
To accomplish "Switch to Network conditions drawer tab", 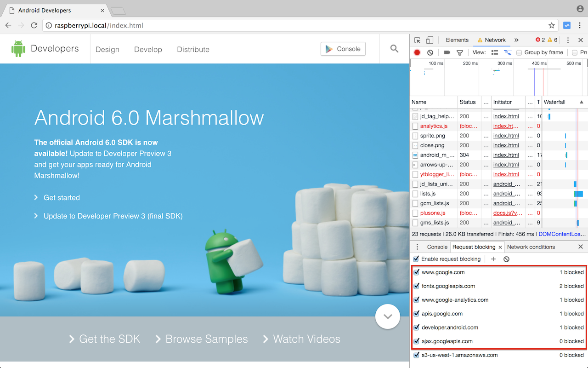I will click(x=531, y=247).
